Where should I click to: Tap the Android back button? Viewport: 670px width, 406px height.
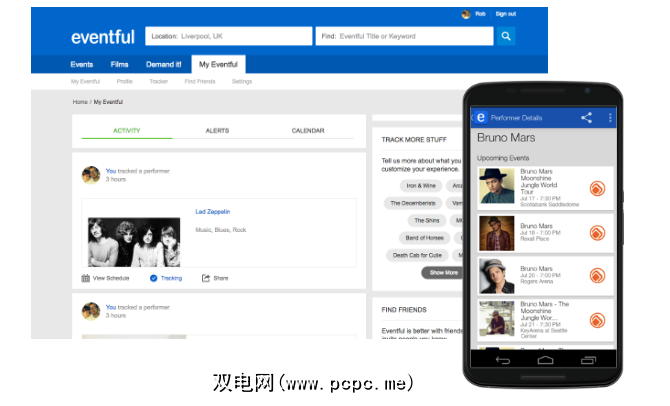click(x=503, y=361)
